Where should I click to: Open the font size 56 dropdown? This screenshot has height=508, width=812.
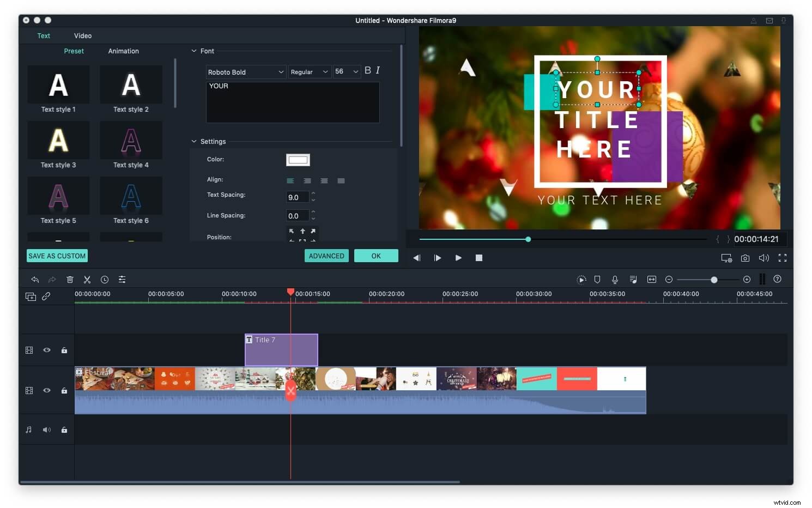click(347, 71)
